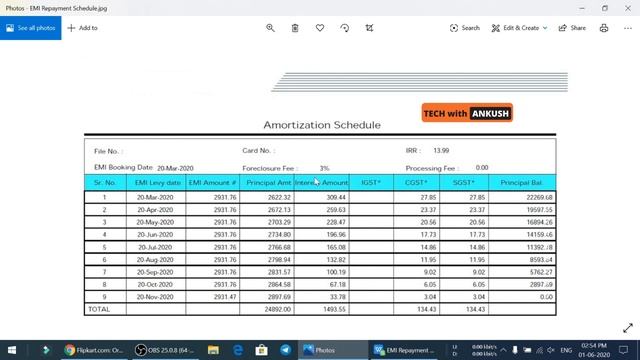
Task: Click the ENG language indicator
Action: pos(566,350)
